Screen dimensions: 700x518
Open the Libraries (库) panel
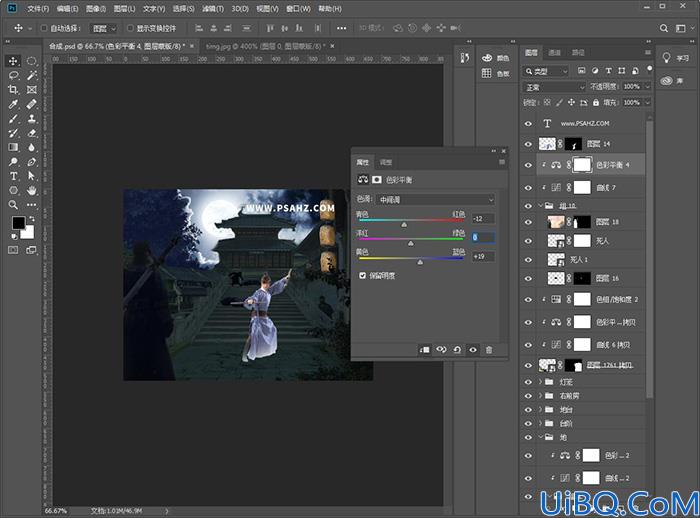coord(673,81)
